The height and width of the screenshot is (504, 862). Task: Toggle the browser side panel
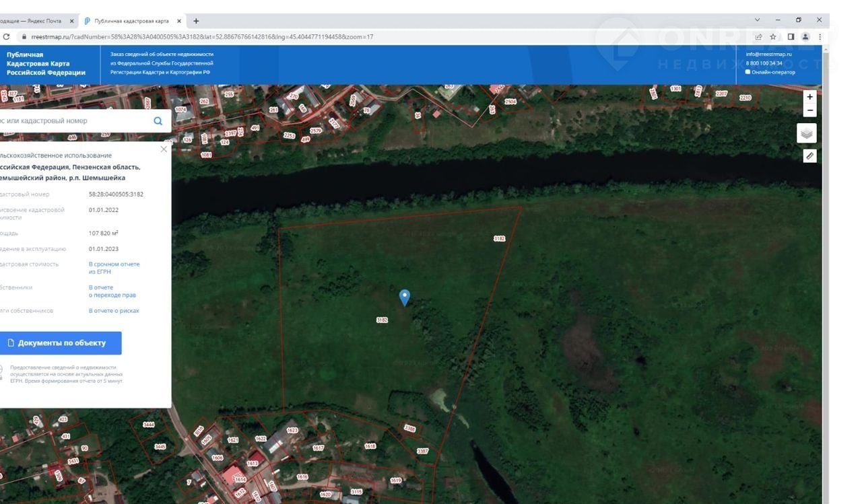pos(791,37)
